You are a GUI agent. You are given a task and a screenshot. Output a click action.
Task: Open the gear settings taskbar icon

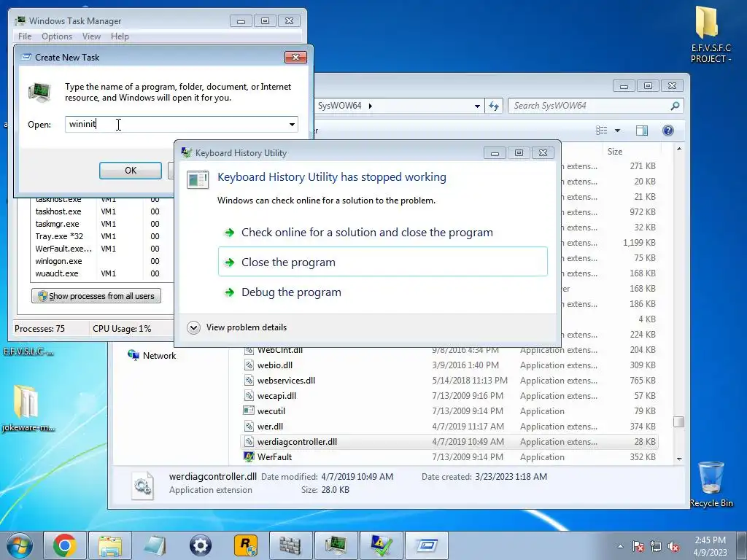coord(200,545)
